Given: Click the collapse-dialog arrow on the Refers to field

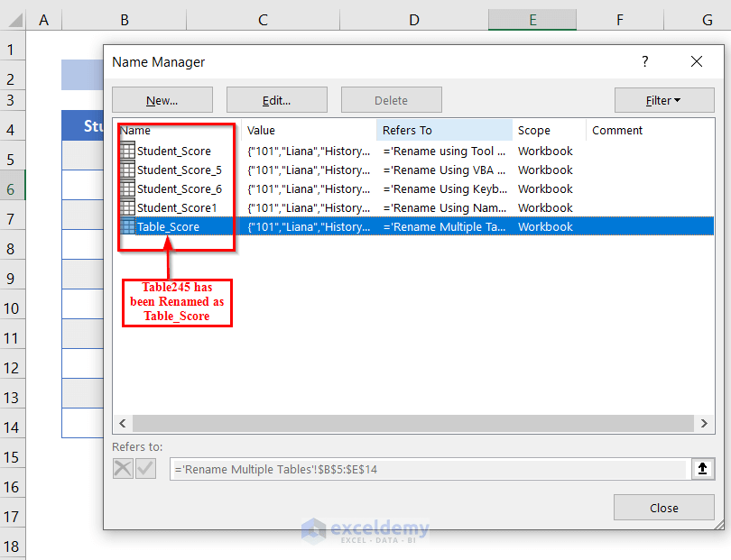Looking at the screenshot, I should pyautogui.click(x=703, y=468).
